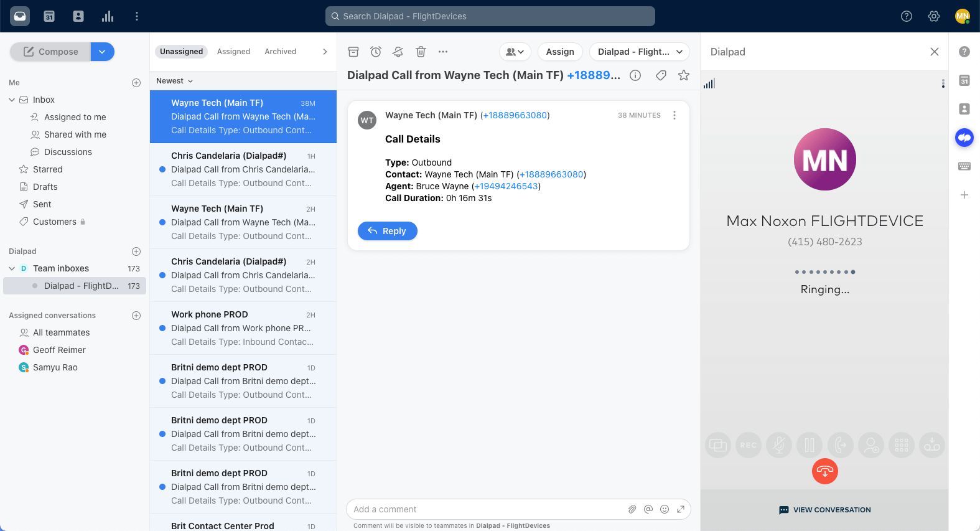
Task: Open Work phone PROD conversation
Action: [243, 328]
